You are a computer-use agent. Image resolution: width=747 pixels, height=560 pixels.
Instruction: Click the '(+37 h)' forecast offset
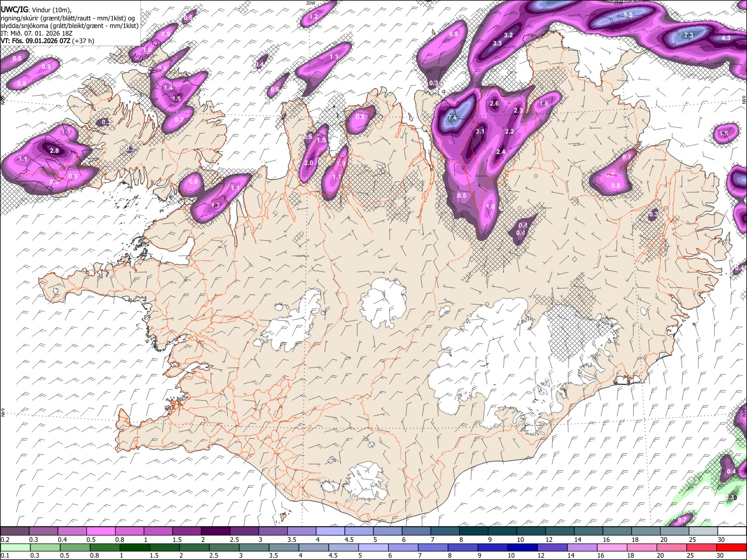pyautogui.click(x=83, y=41)
